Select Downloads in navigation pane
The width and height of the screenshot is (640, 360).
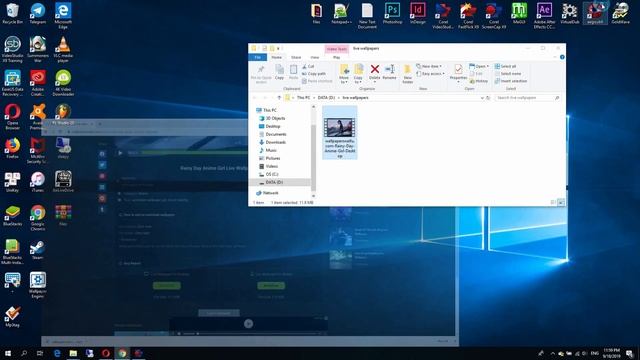tap(272, 142)
